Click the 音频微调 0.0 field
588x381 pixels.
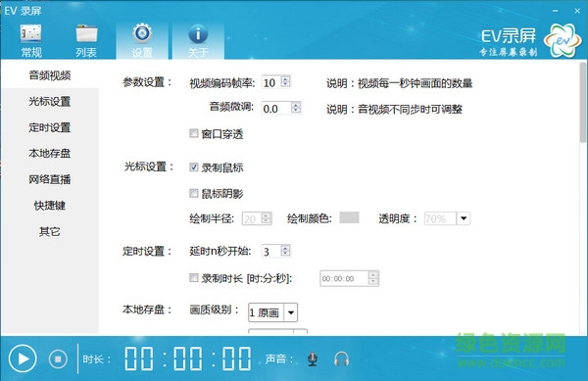coord(276,109)
